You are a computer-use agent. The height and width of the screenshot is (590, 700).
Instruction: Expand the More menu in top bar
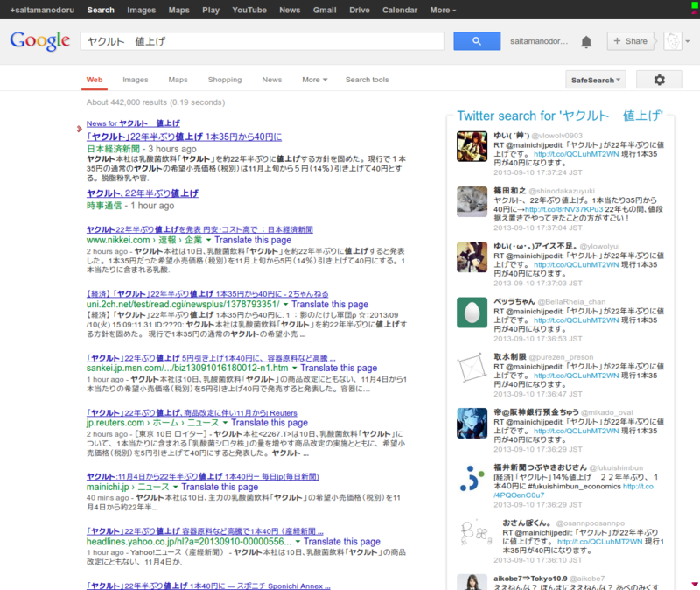443,10
